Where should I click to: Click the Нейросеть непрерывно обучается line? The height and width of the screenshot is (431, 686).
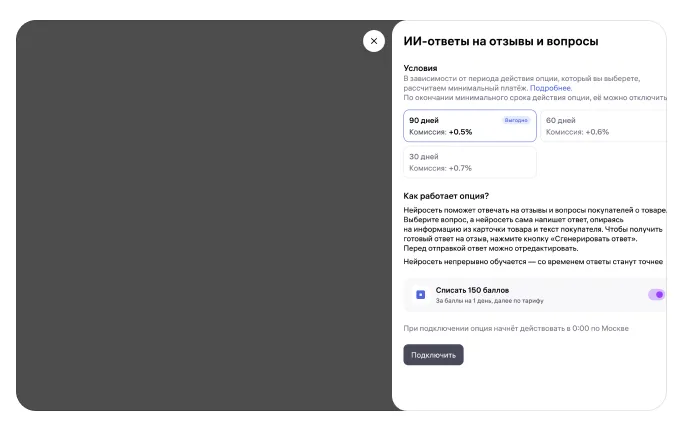(x=533, y=261)
